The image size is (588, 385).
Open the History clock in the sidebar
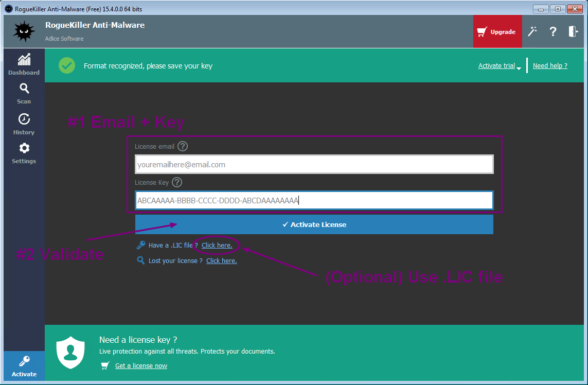pyautogui.click(x=24, y=124)
